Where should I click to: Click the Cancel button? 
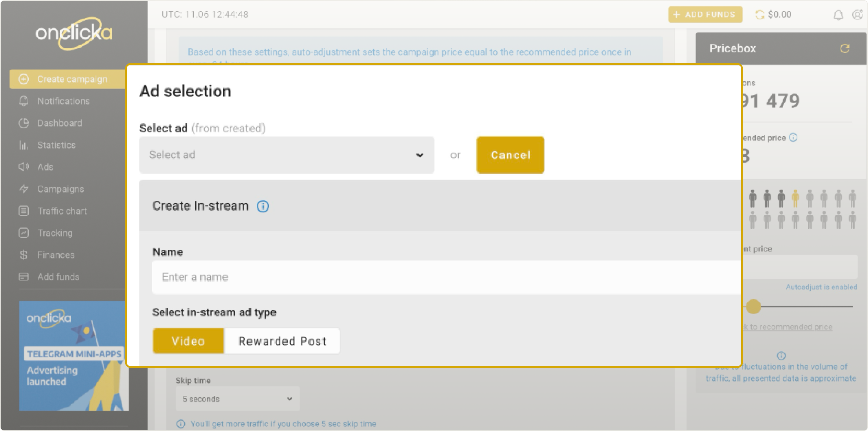pos(510,155)
